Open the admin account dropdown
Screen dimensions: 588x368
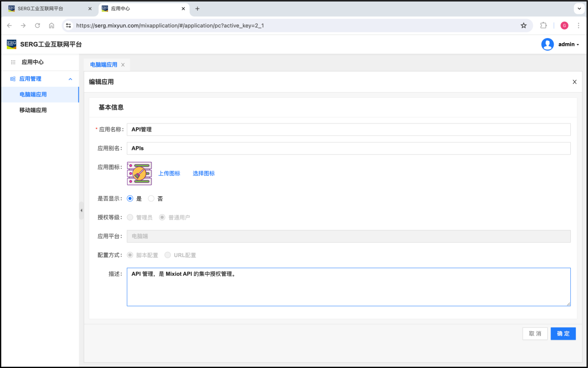pyautogui.click(x=569, y=45)
